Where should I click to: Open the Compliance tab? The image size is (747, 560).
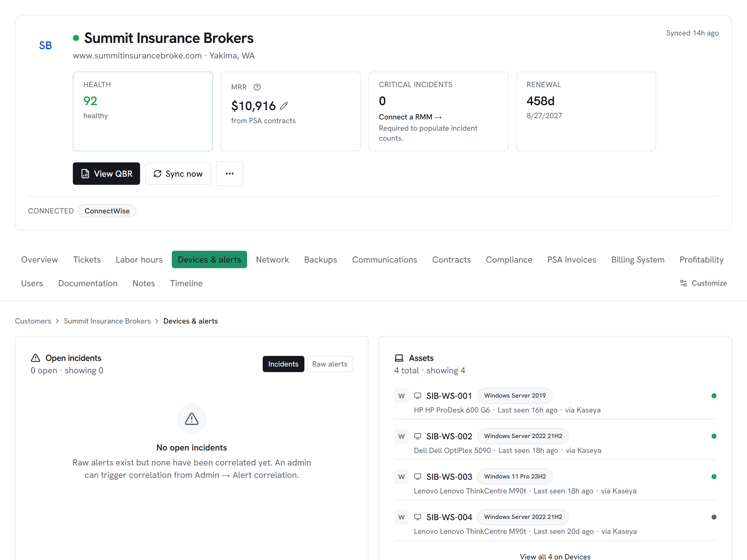click(509, 259)
